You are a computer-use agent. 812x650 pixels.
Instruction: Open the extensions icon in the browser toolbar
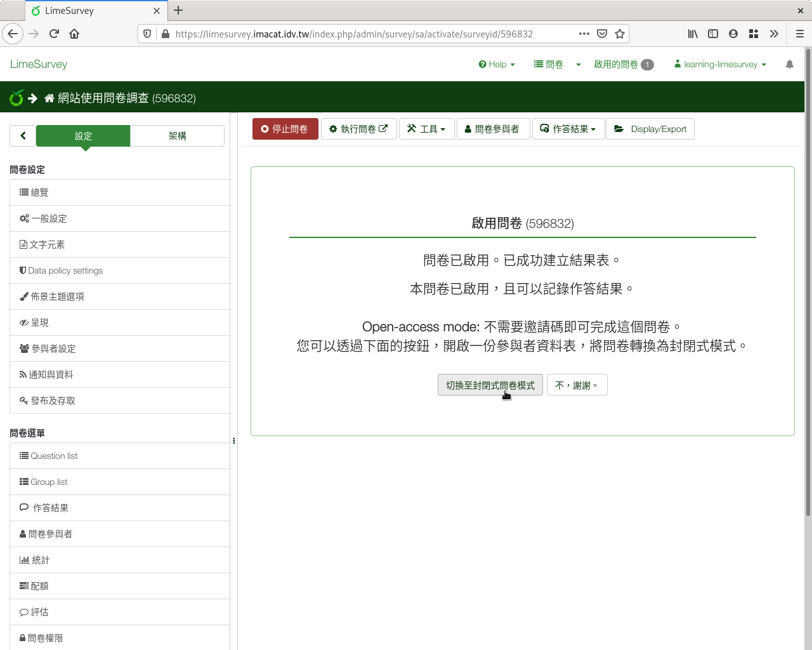click(754, 34)
